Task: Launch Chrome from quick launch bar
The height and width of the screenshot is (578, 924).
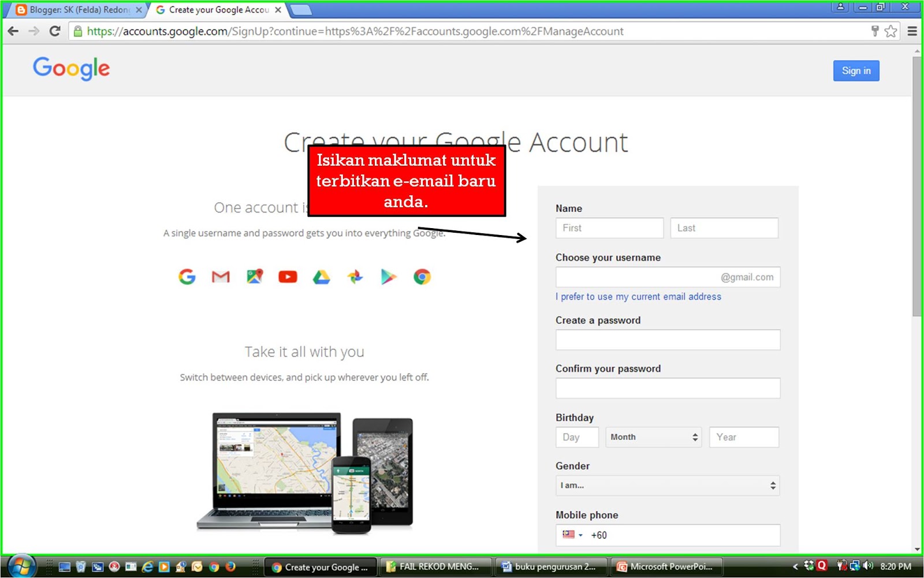Action: (x=214, y=567)
